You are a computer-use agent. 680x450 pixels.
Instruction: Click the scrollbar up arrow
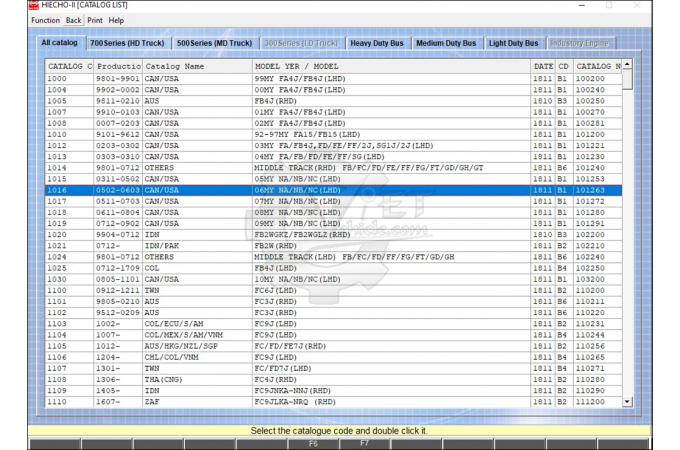click(627, 64)
